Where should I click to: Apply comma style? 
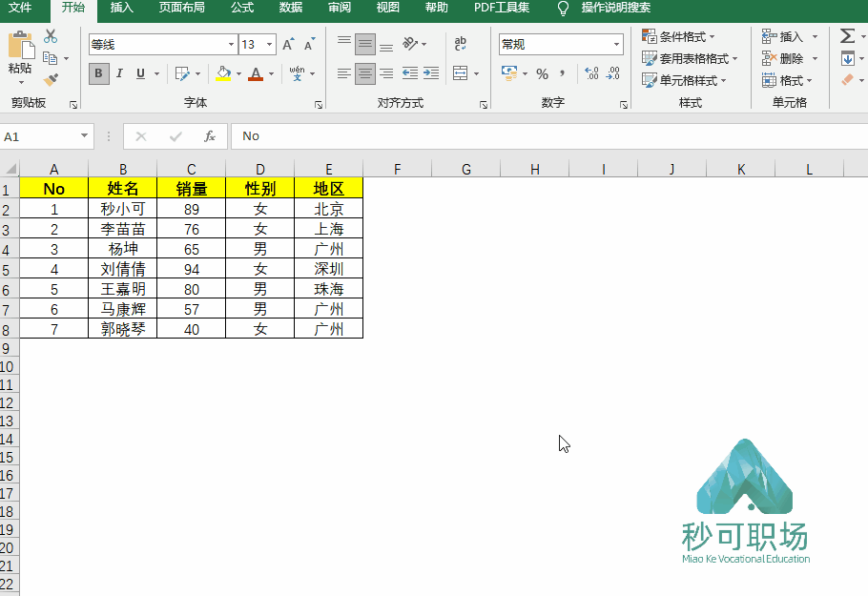tap(563, 73)
